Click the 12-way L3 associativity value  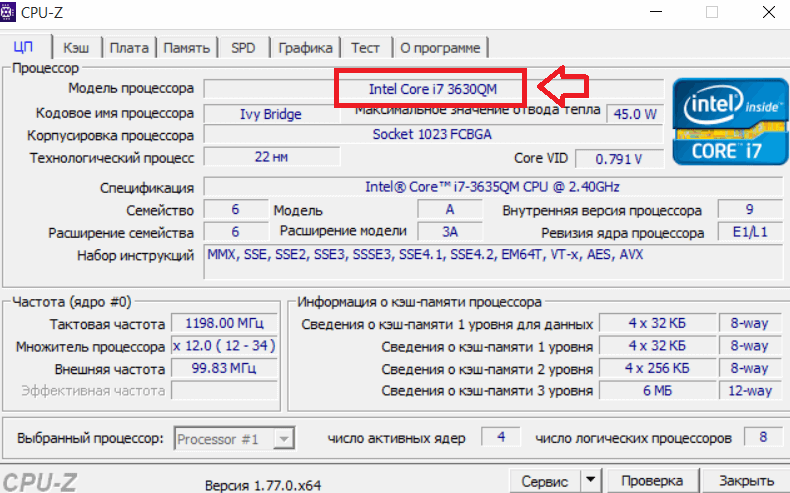pos(750,390)
